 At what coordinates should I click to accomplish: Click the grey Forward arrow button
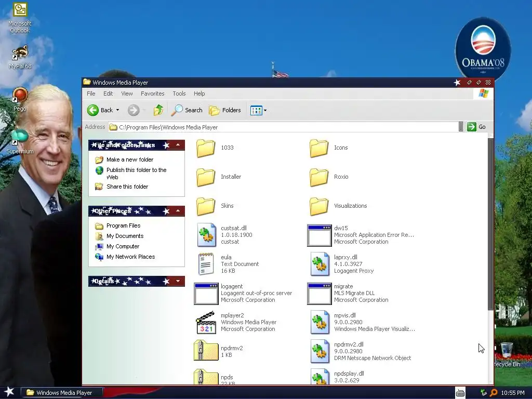tap(134, 110)
